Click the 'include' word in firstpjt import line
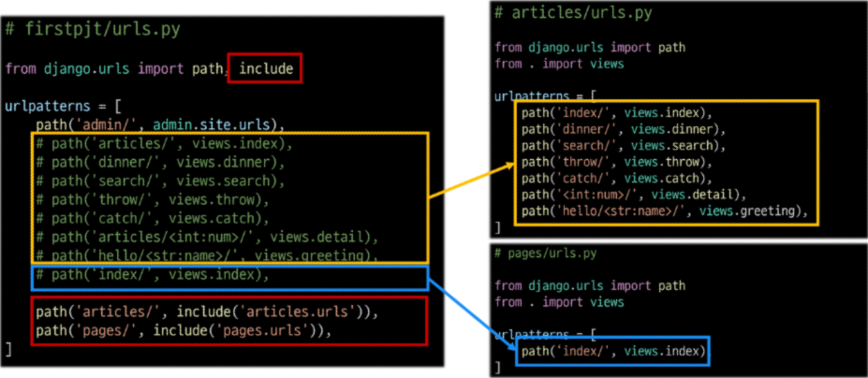 [266, 69]
